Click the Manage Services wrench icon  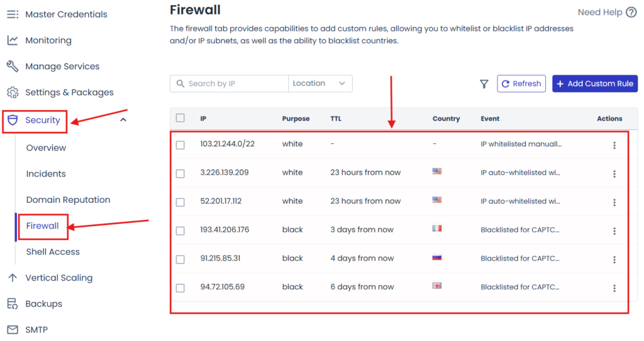tap(13, 67)
